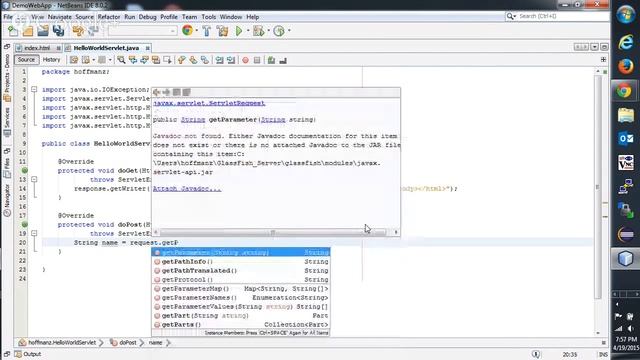
Task: Click the Comment editor toolbar icon
Action: point(271,60)
